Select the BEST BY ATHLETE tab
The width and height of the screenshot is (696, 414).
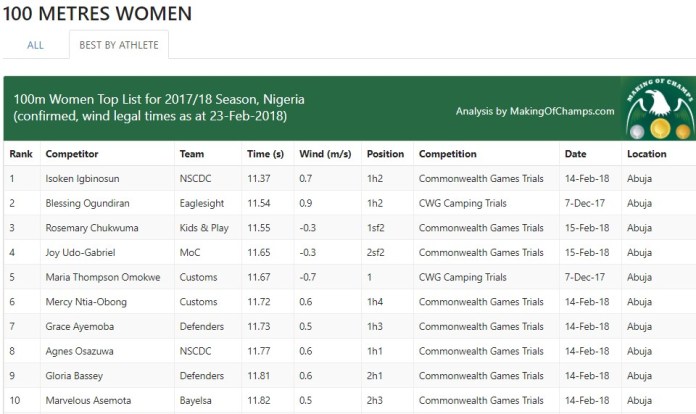(119, 45)
